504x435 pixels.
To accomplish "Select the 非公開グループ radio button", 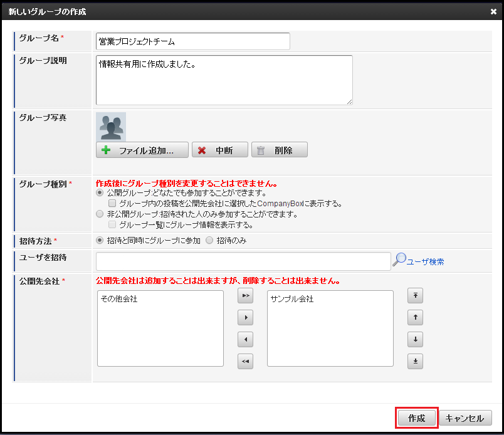I will tap(100, 214).
